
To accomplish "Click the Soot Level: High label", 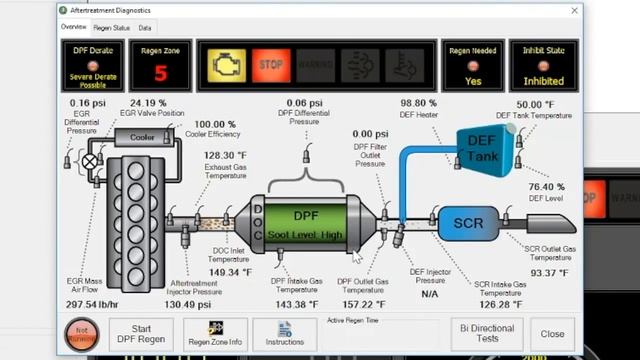I will [305, 235].
